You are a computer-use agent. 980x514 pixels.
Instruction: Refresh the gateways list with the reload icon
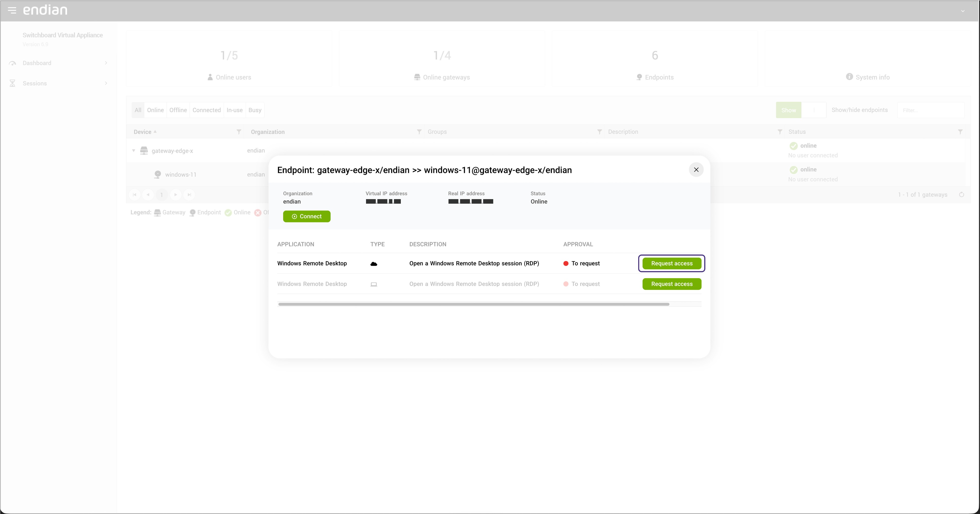[x=961, y=195]
